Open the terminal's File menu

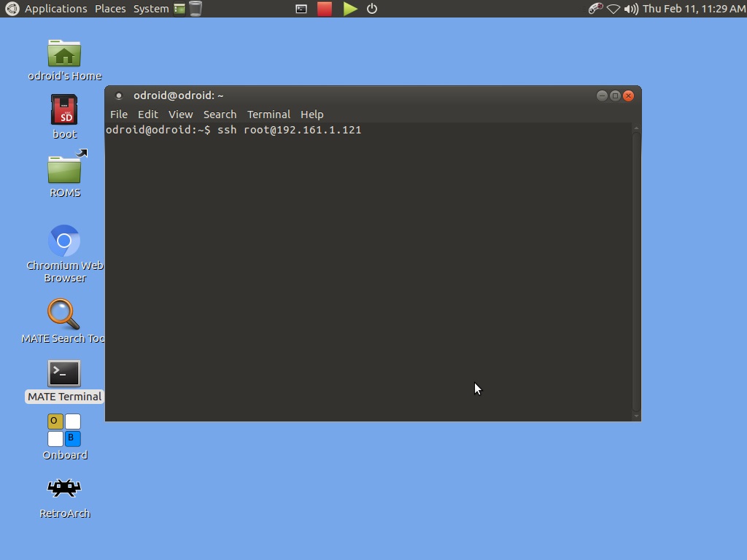pos(118,114)
